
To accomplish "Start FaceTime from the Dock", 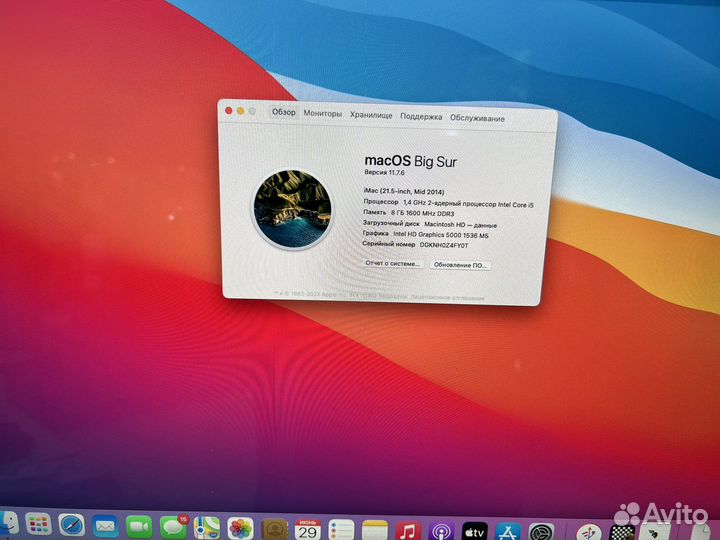I will point(139,527).
